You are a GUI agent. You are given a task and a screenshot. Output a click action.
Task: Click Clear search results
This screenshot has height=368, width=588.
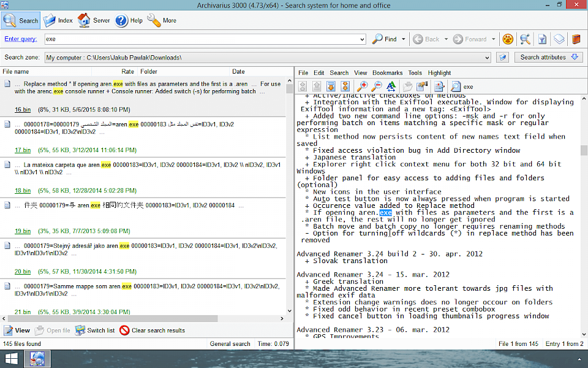pyautogui.click(x=153, y=331)
